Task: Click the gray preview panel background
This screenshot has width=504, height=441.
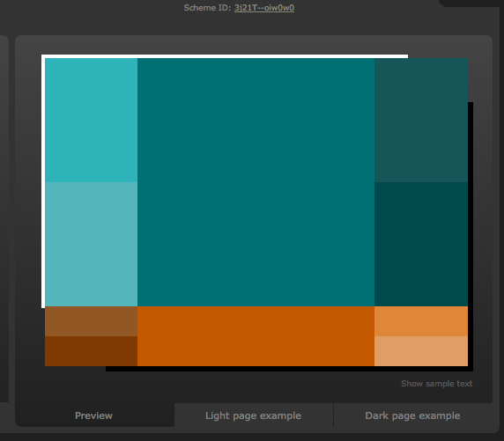Action: [254, 45]
